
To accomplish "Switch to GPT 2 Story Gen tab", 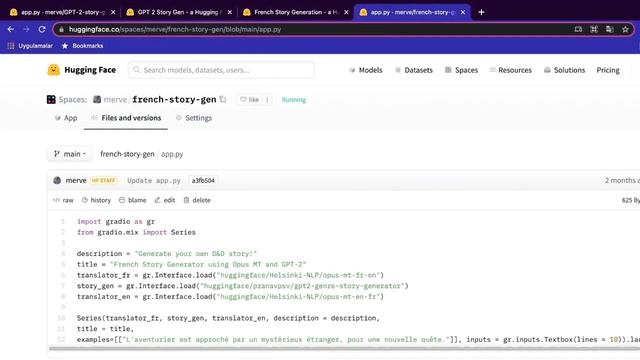I will click(x=179, y=12).
